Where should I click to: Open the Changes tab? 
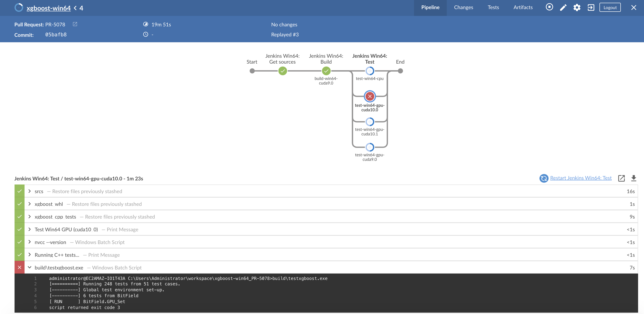[463, 7]
